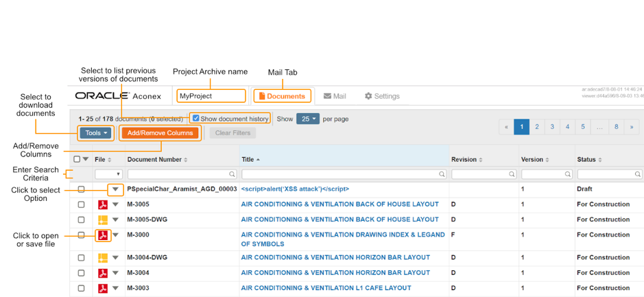This screenshot has height=297, width=644.
Task: Sort by the Title column header
Action: [250, 159]
